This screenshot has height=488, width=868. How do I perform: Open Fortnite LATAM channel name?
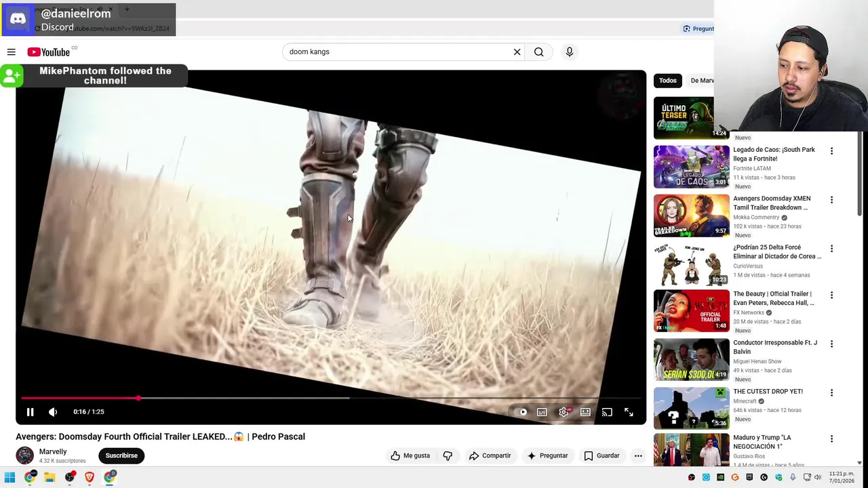(752, 168)
